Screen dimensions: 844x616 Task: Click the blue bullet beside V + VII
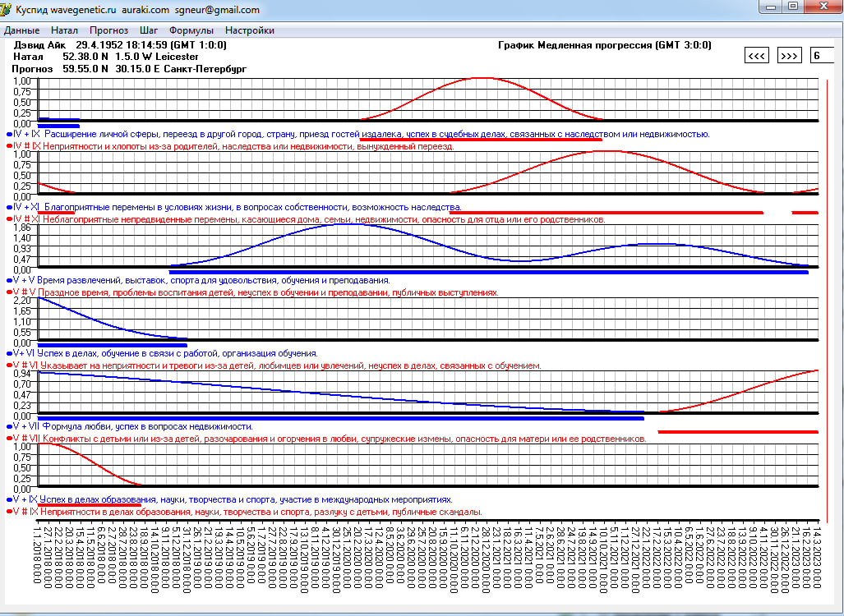coord(9,426)
